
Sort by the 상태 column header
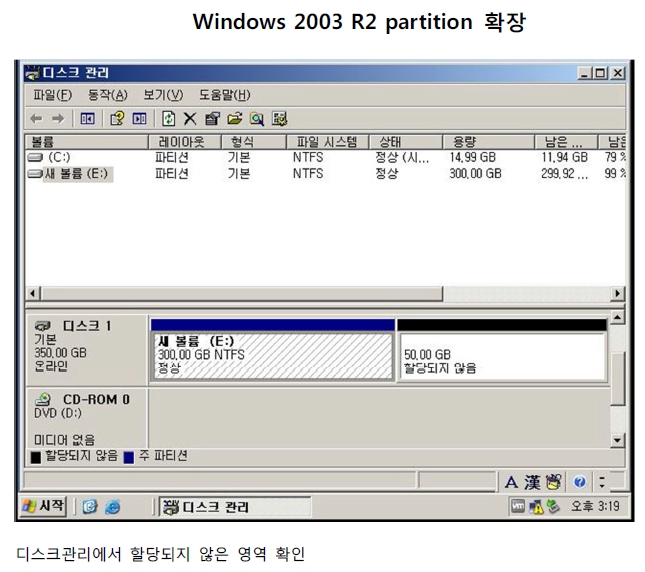(406, 142)
